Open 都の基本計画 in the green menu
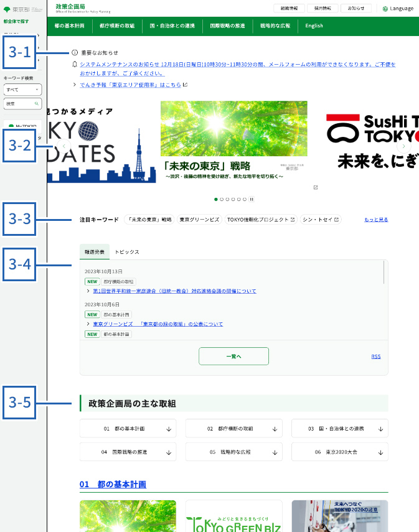419x532 pixels. 69,26
